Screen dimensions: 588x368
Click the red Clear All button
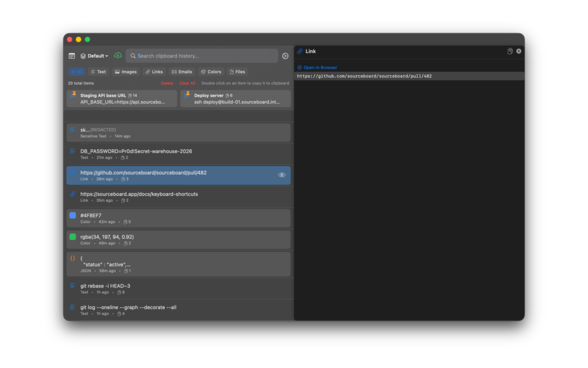coord(187,83)
